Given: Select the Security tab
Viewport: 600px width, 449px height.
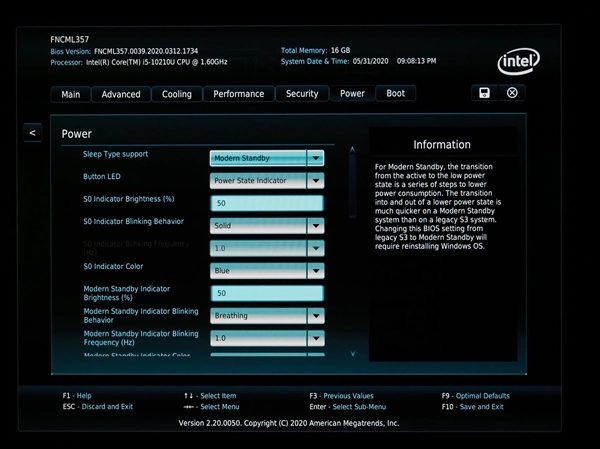Looking at the screenshot, I should coord(302,93).
